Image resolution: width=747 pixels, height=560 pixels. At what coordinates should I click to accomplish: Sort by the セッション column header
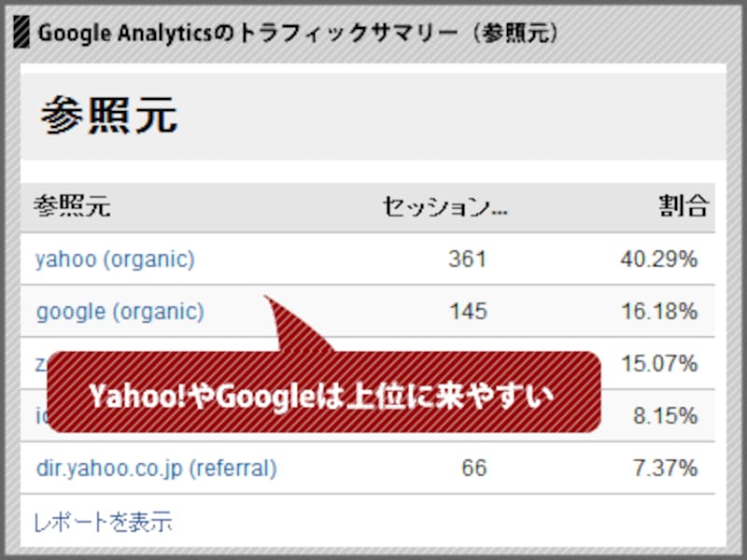[444, 206]
